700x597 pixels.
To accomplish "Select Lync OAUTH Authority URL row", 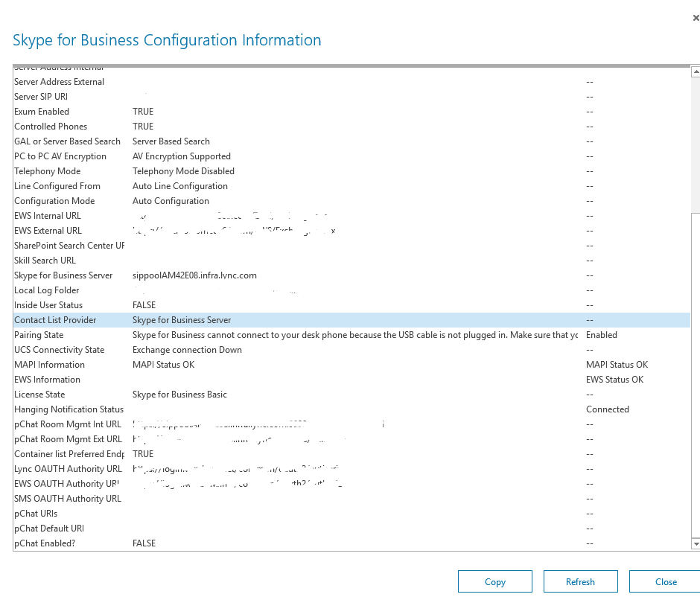I will 351,468.
